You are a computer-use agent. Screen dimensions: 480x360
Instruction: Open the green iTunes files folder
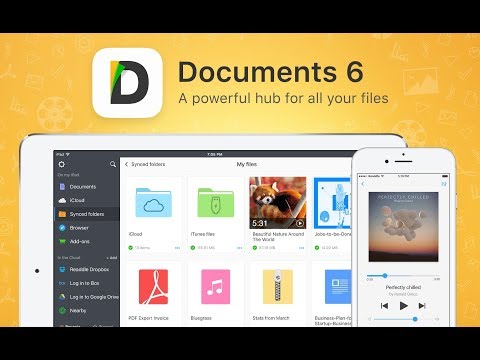(216, 202)
